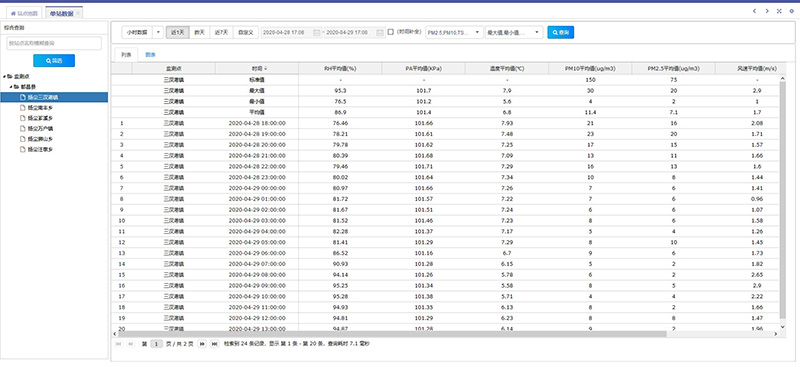
Task: Open end date calendar icon
Action: [380, 32]
